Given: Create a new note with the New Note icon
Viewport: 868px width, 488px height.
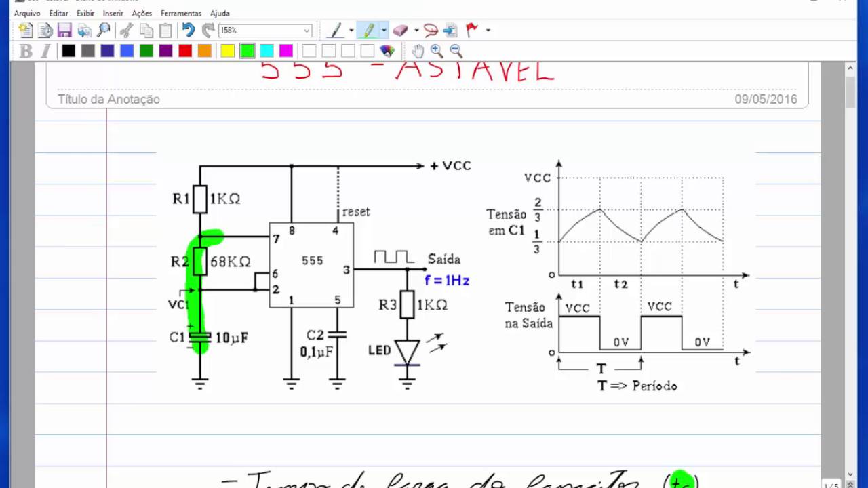Looking at the screenshot, I should (25, 30).
